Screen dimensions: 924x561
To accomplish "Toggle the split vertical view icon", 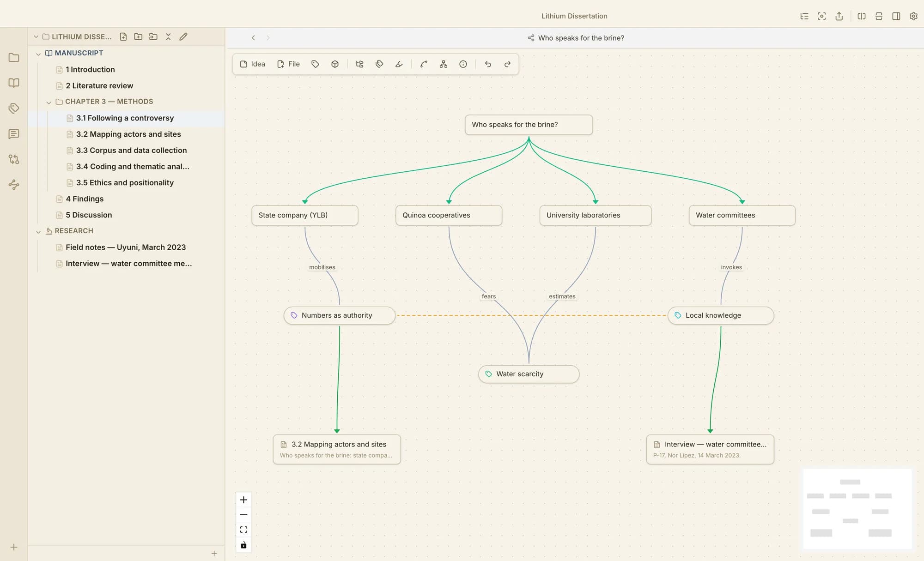I will click(861, 16).
